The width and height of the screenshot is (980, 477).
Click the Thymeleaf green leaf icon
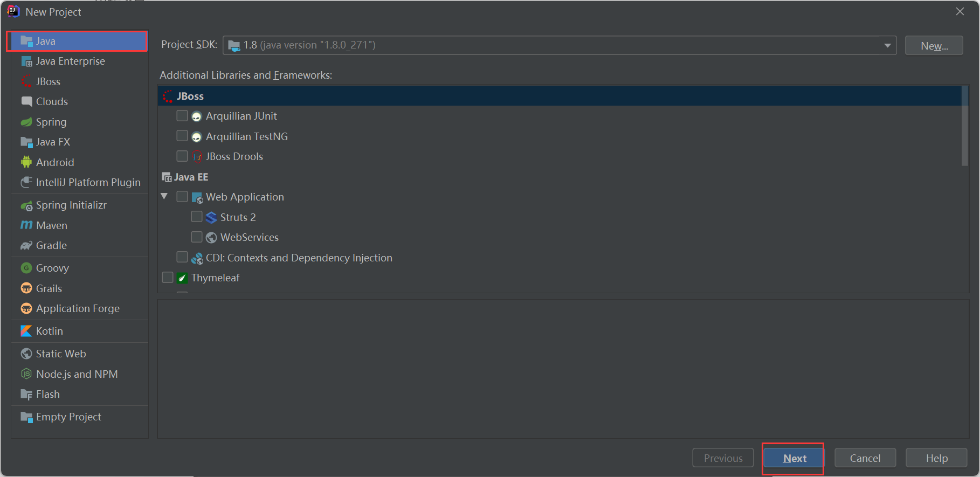tap(182, 278)
